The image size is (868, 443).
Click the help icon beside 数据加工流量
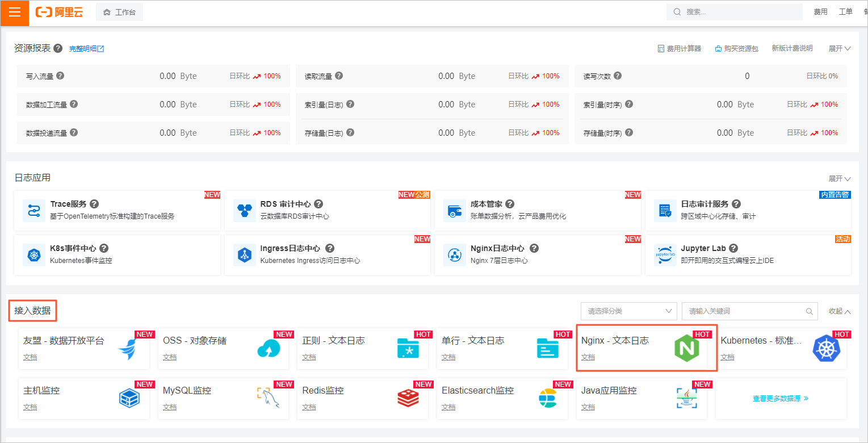point(74,104)
